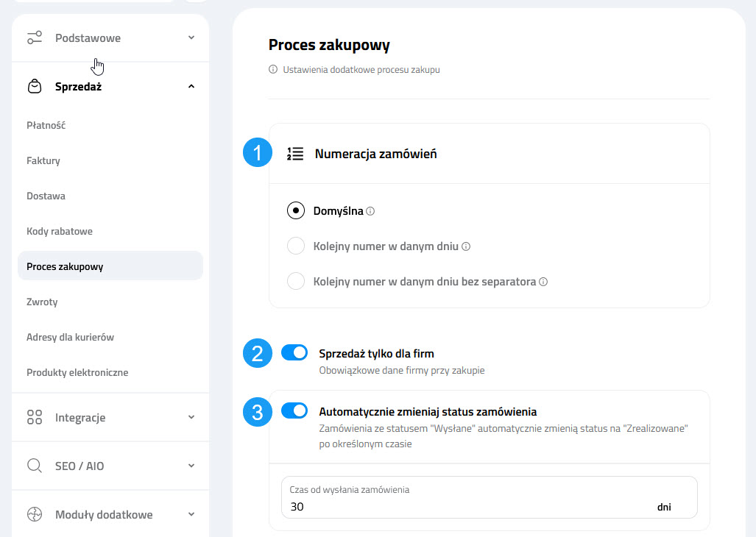The image size is (756, 537).
Task: Click the Moduły dodatkowe compass icon
Action: (35, 514)
